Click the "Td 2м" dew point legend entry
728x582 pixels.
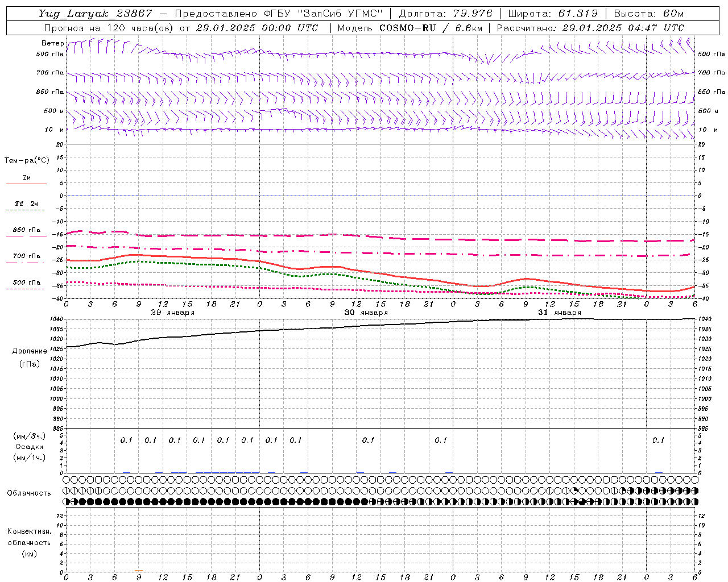pyautogui.click(x=27, y=203)
